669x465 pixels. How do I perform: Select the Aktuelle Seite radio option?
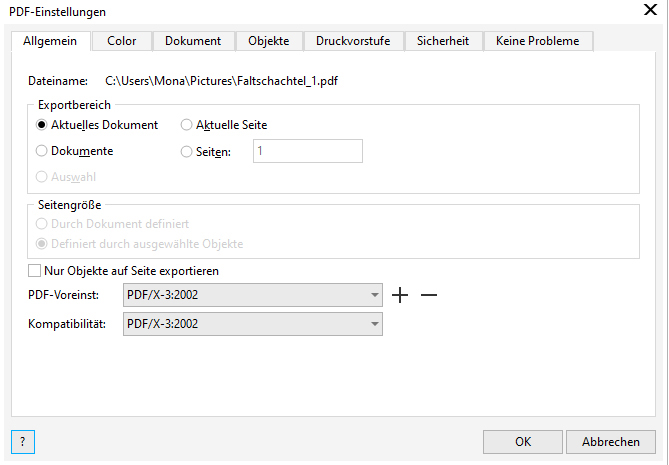click(186, 125)
